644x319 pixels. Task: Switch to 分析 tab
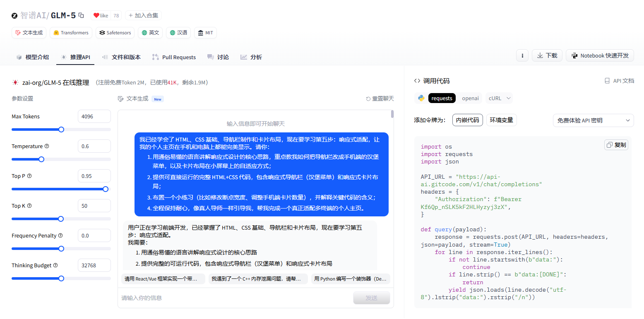pyautogui.click(x=251, y=57)
